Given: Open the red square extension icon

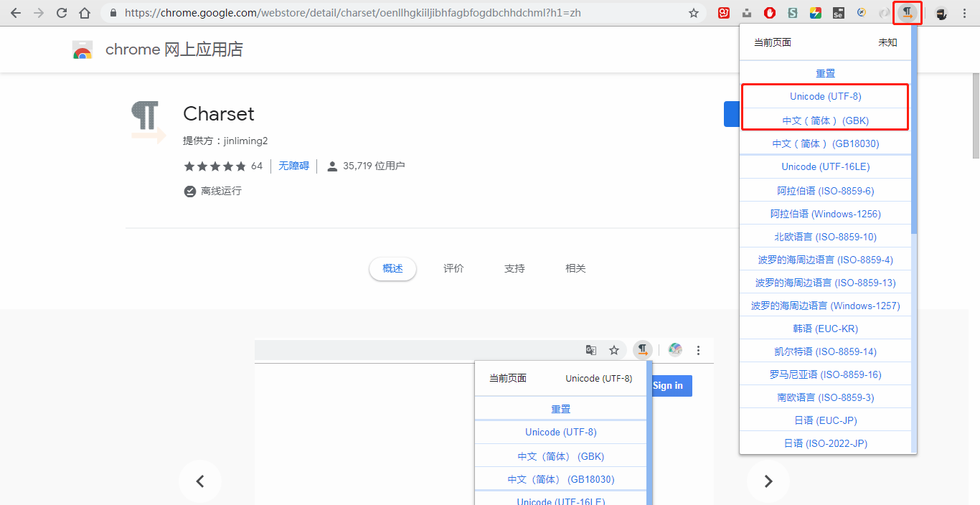Looking at the screenshot, I should (725, 13).
